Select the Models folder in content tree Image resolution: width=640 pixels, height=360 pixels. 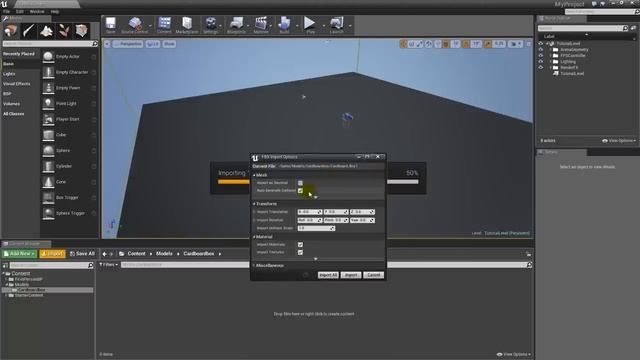[x=22, y=284]
